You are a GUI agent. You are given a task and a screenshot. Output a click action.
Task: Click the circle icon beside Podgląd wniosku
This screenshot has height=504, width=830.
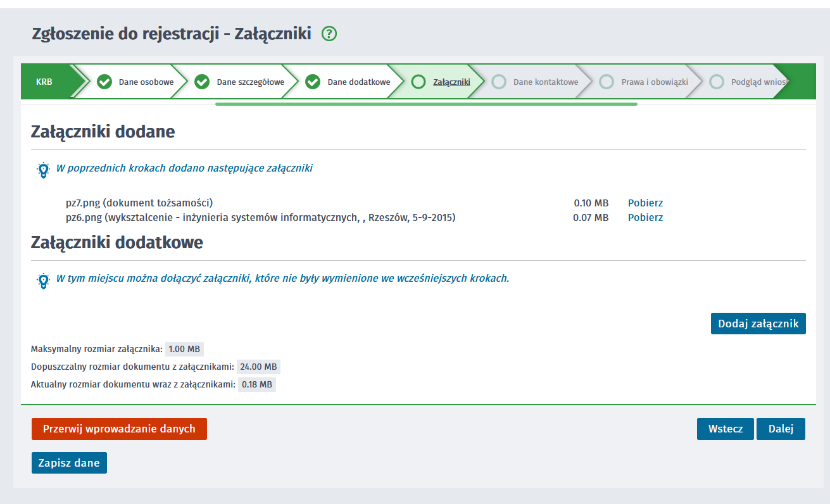coord(717,82)
